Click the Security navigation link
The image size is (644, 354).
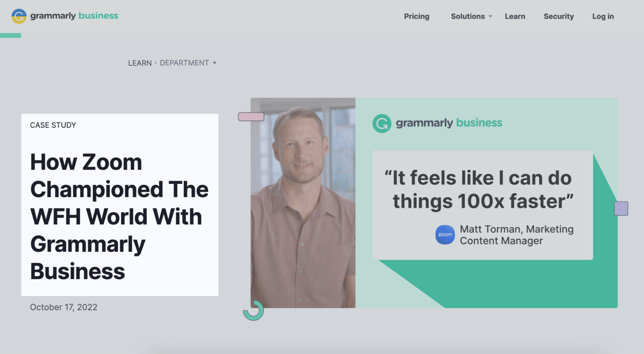[x=559, y=16]
